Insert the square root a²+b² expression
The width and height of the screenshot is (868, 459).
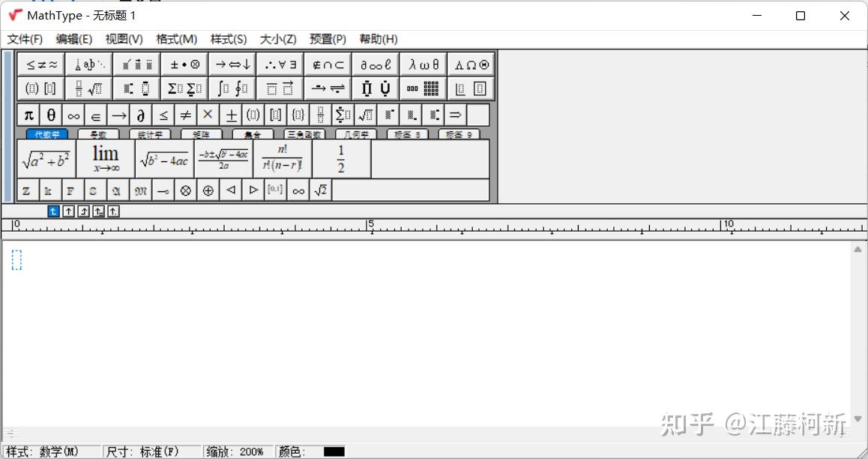coord(46,159)
